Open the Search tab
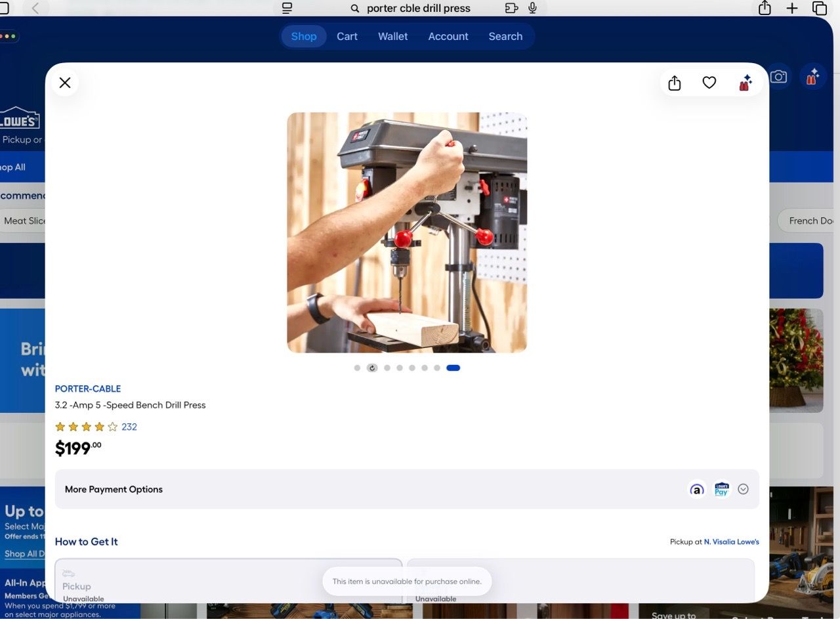 (x=505, y=36)
